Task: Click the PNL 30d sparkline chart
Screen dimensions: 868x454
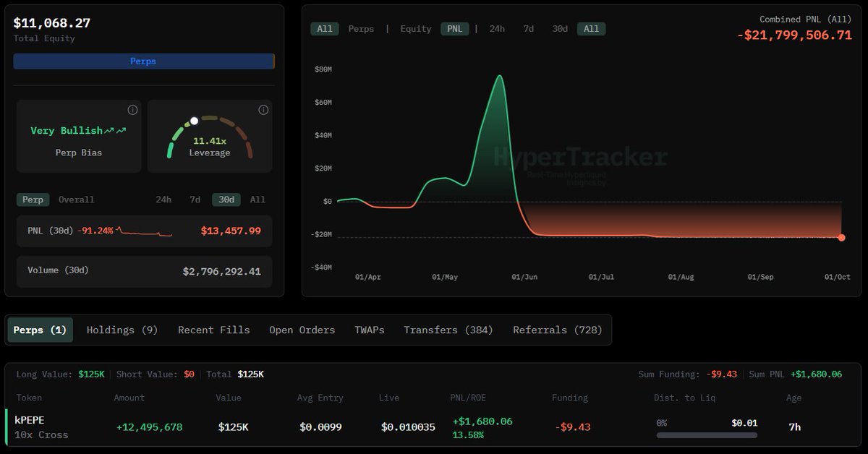Action: [144, 231]
